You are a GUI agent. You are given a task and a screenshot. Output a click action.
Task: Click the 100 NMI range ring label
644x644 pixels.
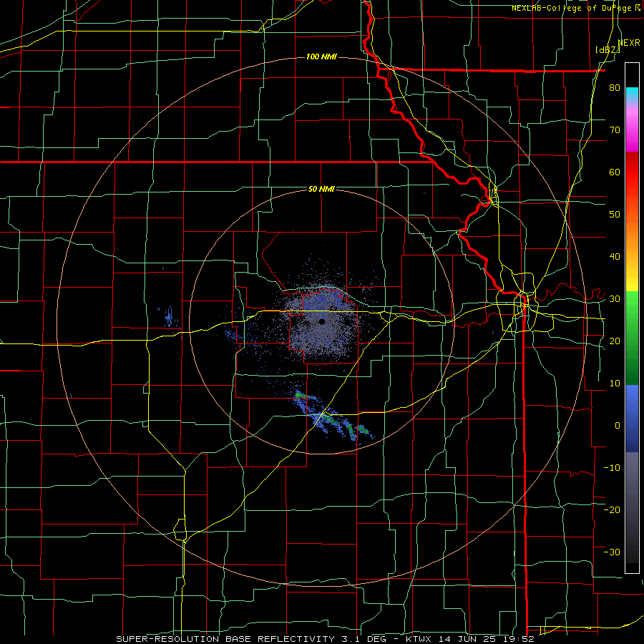tap(321, 57)
